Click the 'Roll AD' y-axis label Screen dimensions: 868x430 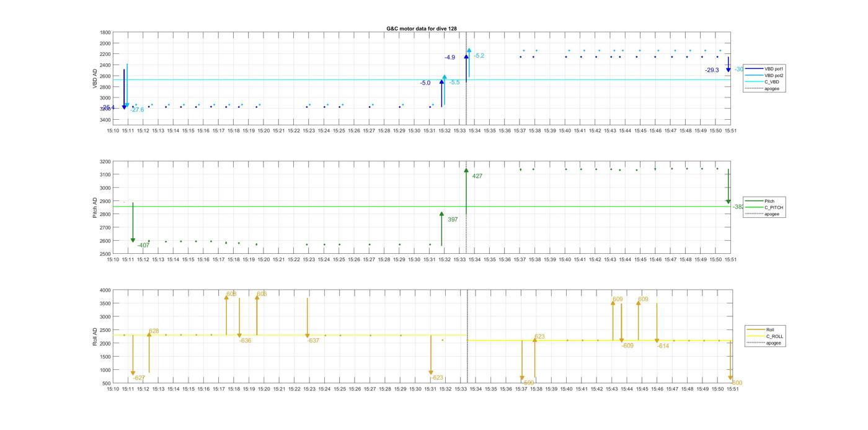click(x=95, y=336)
